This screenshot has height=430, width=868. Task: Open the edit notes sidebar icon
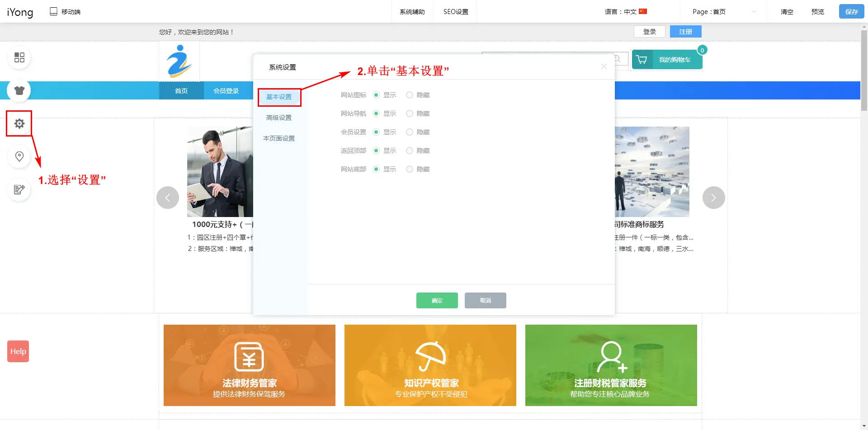tap(19, 189)
